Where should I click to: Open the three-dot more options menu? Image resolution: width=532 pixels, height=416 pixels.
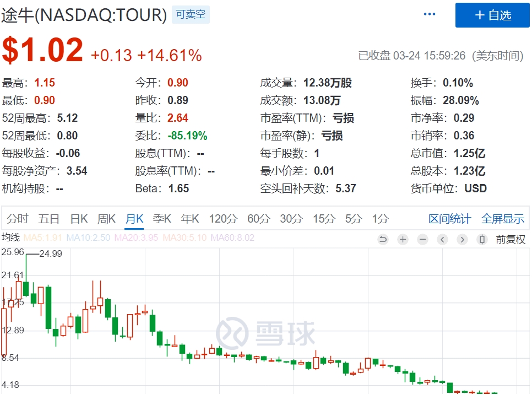coord(429,14)
